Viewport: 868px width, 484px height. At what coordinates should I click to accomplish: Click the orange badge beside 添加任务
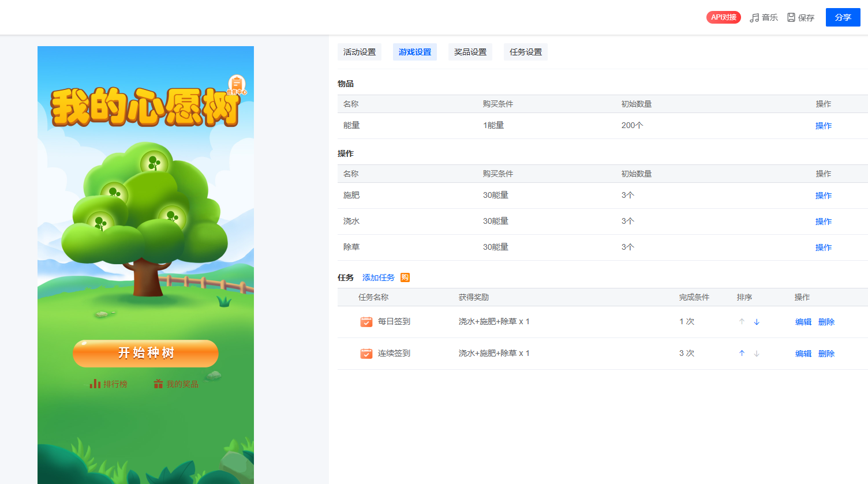tap(405, 277)
